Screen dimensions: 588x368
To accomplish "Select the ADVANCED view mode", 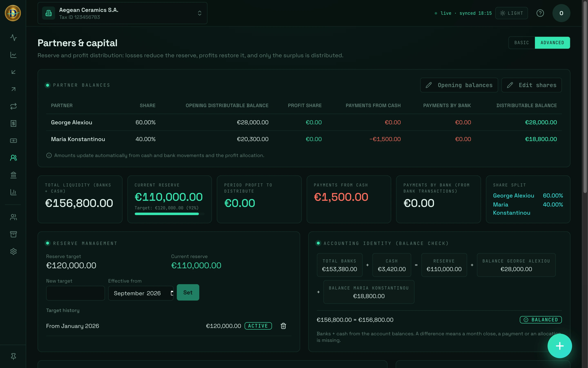I will [552, 43].
